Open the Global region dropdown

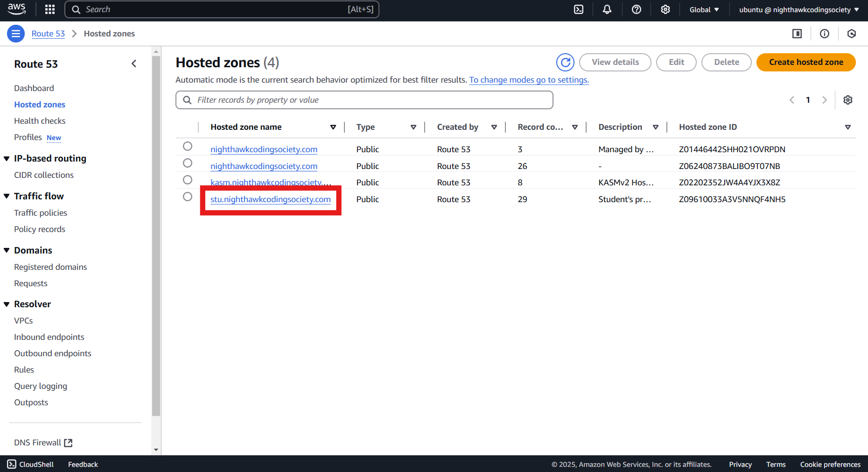point(704,9)
